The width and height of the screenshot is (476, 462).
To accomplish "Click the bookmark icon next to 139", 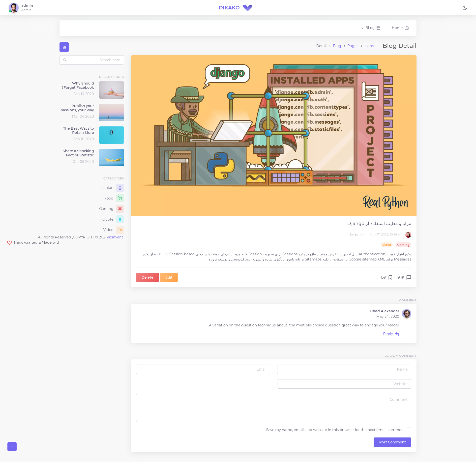I will coord(390,277).
